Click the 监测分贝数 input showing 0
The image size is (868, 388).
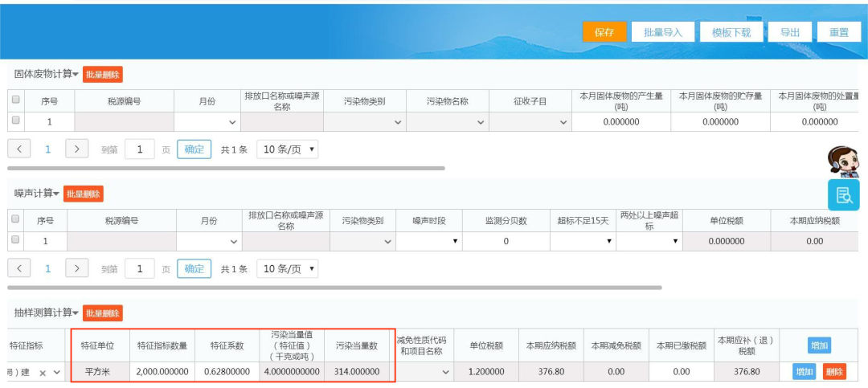(506, 241)
